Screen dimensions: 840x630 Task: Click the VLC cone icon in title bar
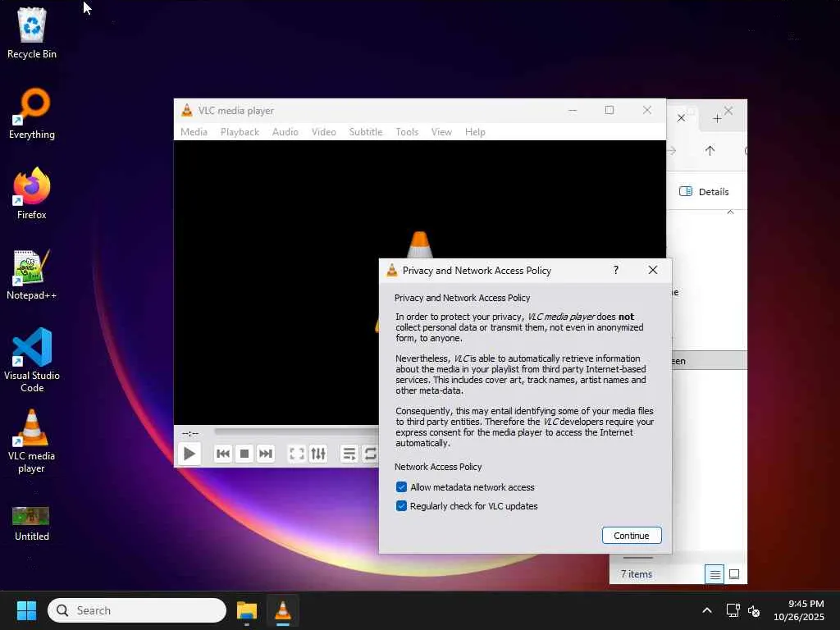(186, 111)
